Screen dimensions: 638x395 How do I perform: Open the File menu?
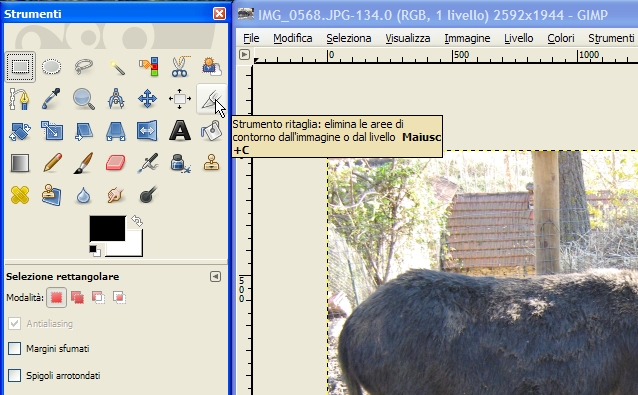(251, 38)
